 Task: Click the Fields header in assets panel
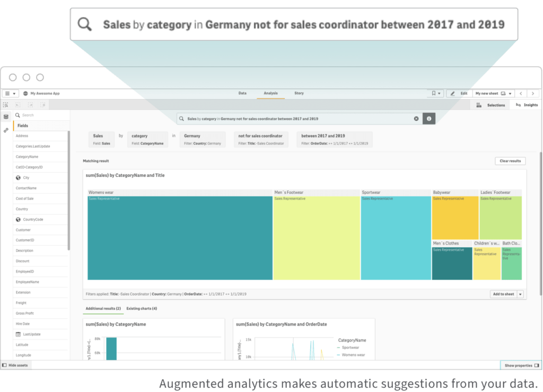point(41,126)
